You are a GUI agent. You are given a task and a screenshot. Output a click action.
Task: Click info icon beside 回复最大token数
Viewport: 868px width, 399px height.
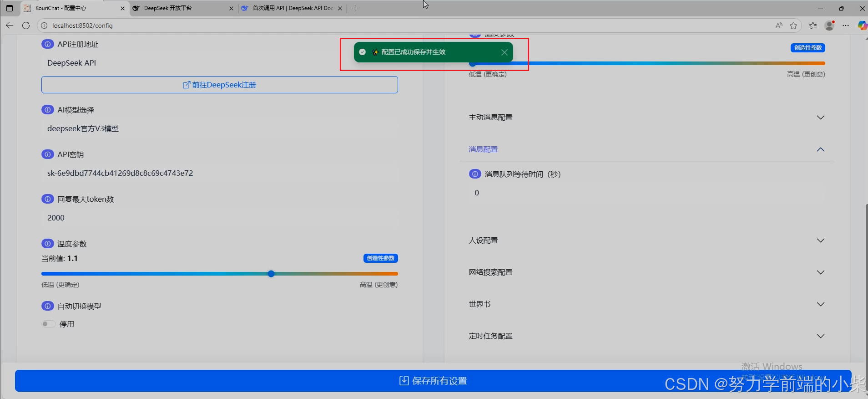point(47,199)
